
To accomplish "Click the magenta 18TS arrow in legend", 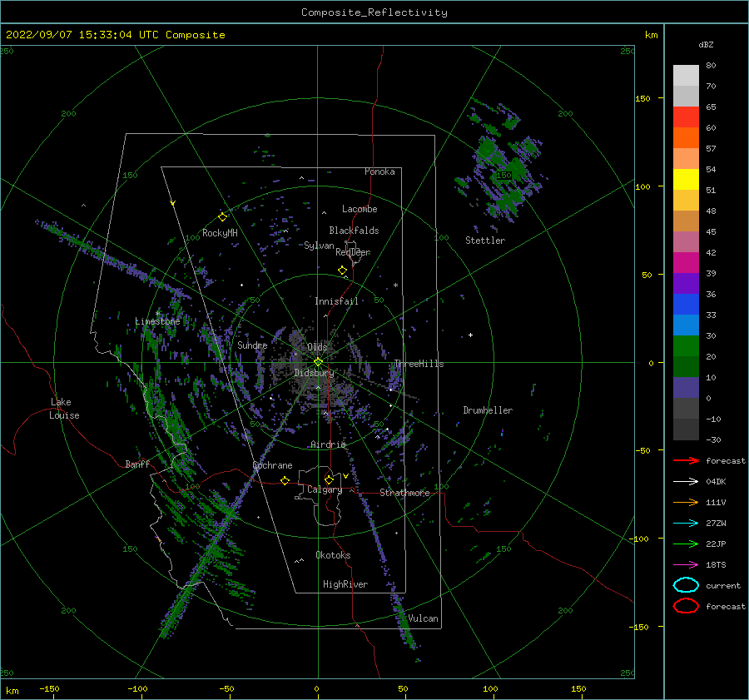I will point(686,565).
